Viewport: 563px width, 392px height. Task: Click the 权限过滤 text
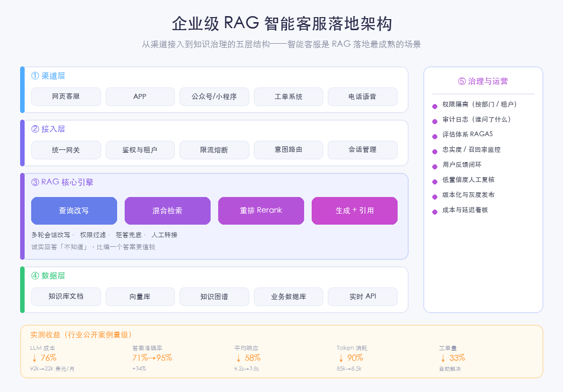pos(92,235)
